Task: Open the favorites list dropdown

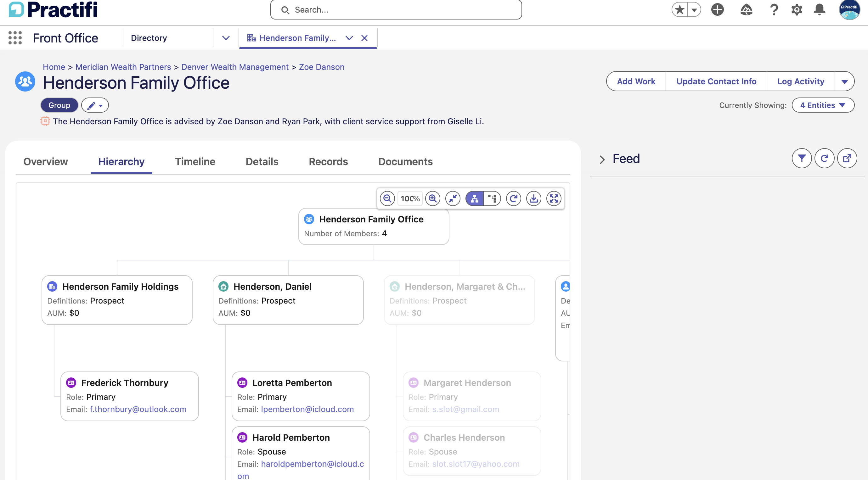Action: [x=694, y=9]
